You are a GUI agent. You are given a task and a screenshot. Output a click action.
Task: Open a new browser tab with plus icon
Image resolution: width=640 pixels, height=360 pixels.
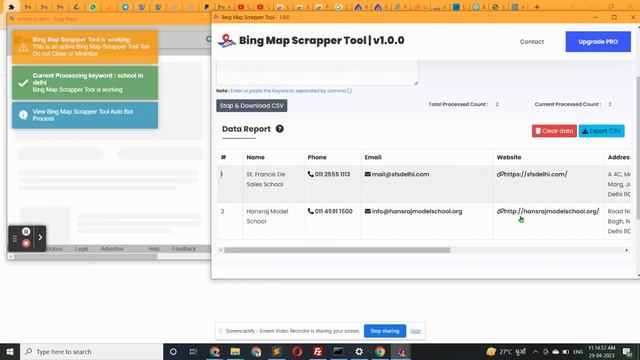[x=537, y=7]
